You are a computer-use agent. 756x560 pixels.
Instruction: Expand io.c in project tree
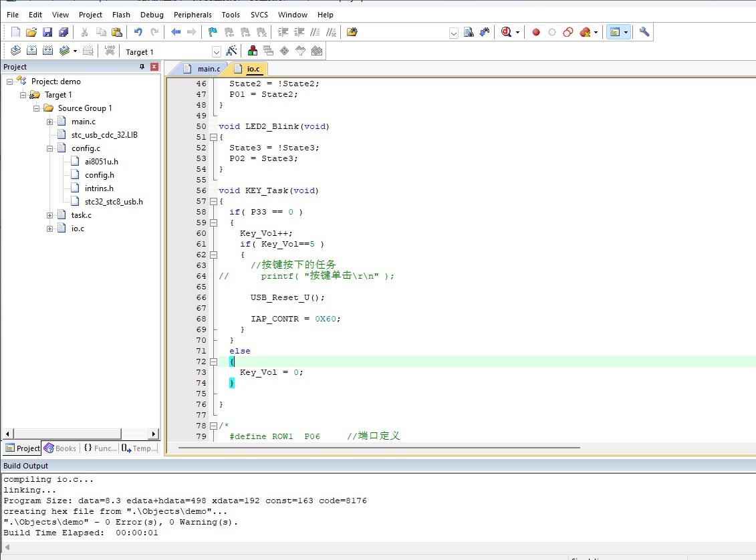[x=49, y=229]
